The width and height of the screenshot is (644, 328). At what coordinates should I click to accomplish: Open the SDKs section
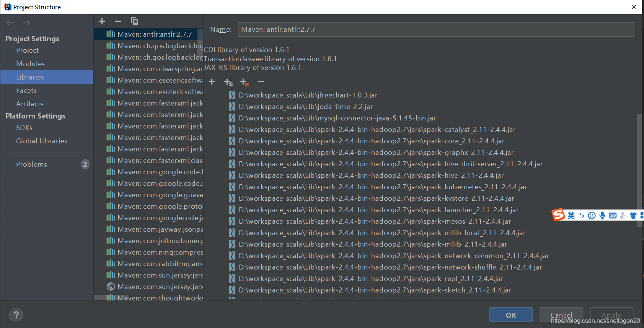click(x=46, y=128)
